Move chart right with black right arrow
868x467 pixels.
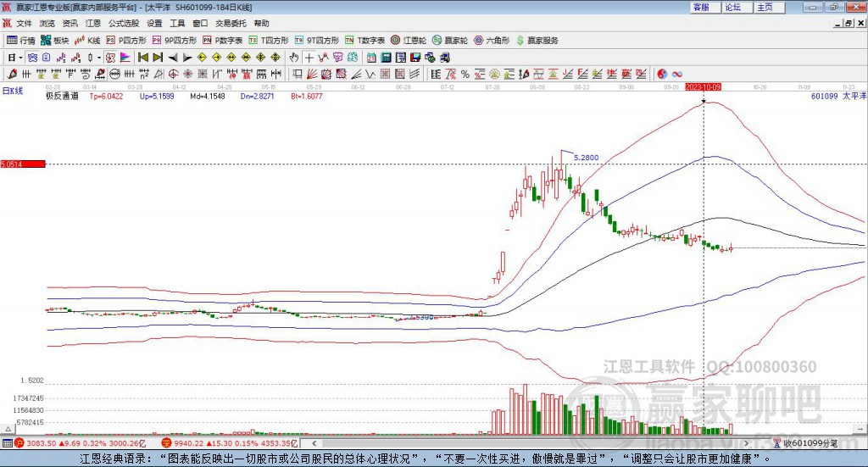pos(187,58)
